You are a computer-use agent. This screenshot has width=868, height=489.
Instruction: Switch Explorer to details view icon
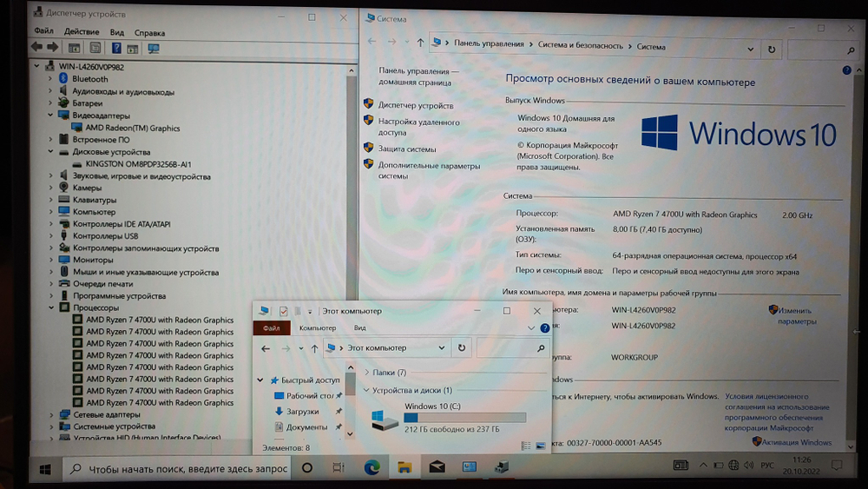pyautogui.click(x=526, y=446)
